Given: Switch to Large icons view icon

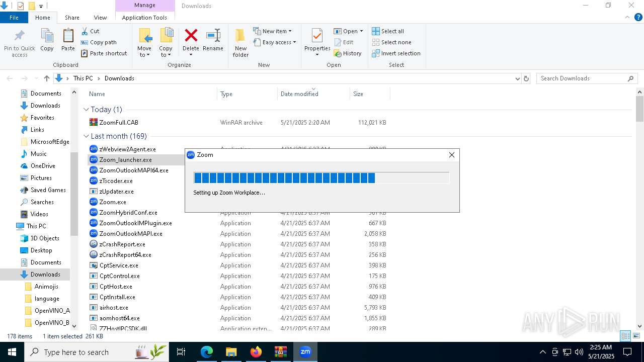Looking at the screenshot, I should pos(636,336).
